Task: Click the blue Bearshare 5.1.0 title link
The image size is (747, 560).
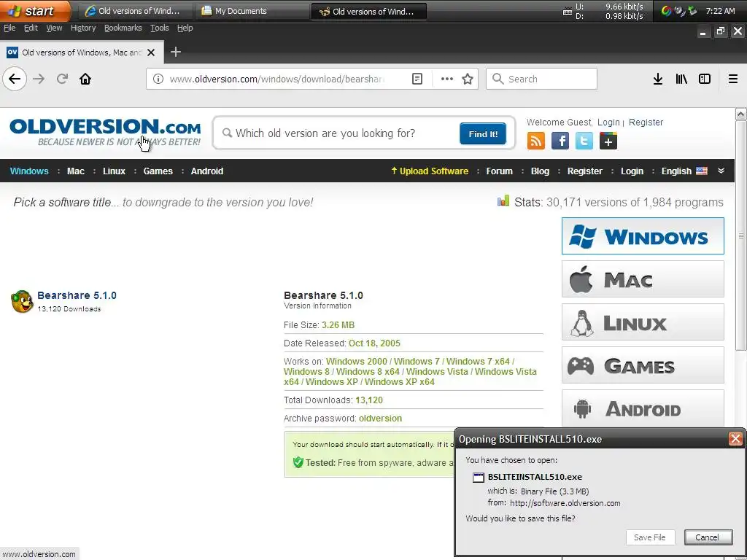Action: point(77,295)
